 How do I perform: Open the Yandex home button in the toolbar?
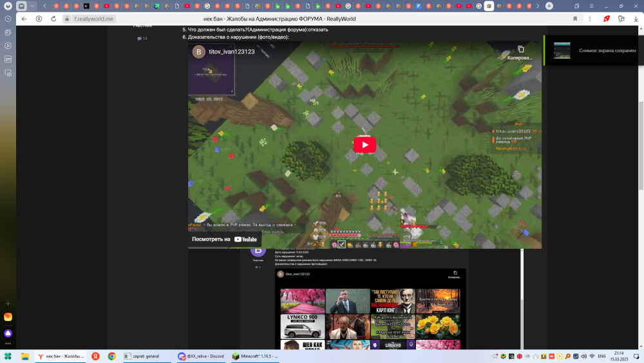pos(39,19)
